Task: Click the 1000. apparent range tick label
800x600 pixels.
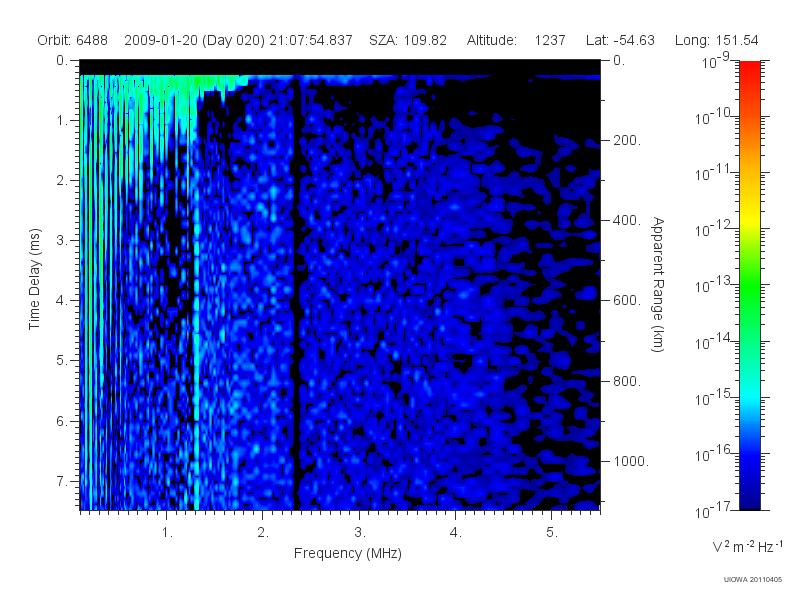Action: [x=631, y=461]
